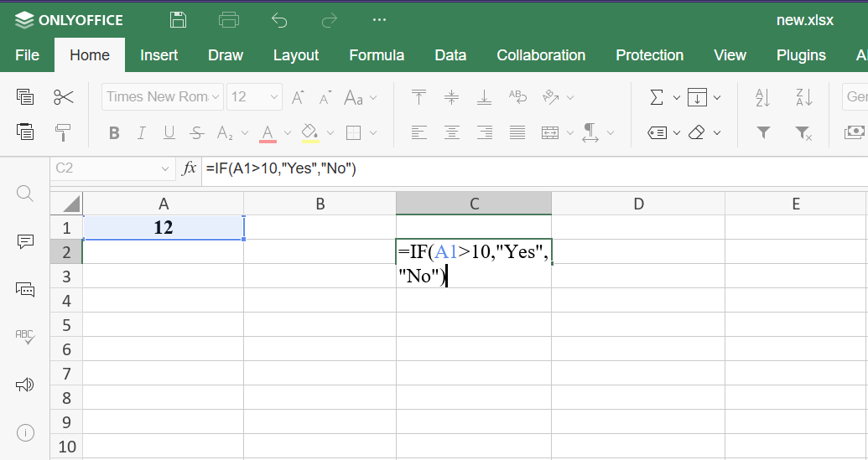Viewport: 868px width, 460px height.
Task: Align cell content to top
Action: coord(419,97)
